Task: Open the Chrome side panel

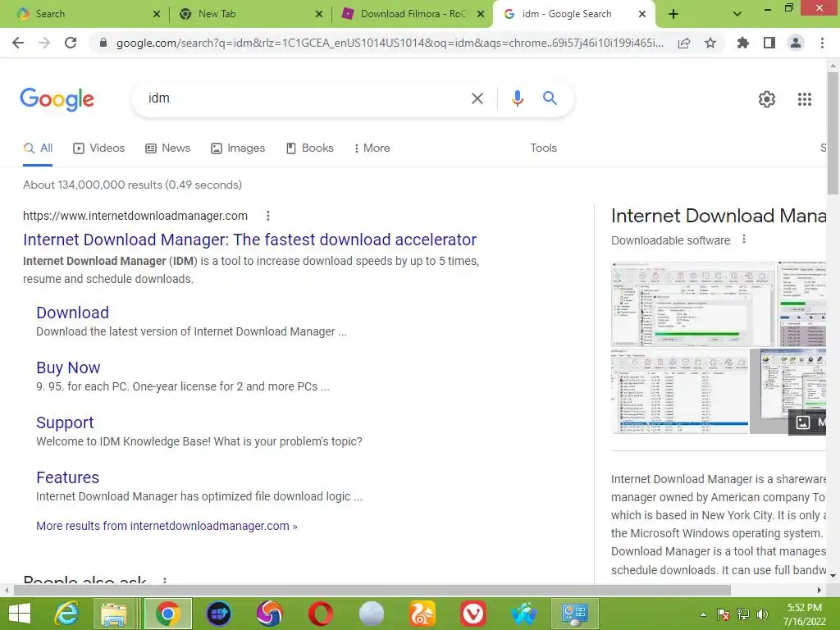Action: pos(769,43)
